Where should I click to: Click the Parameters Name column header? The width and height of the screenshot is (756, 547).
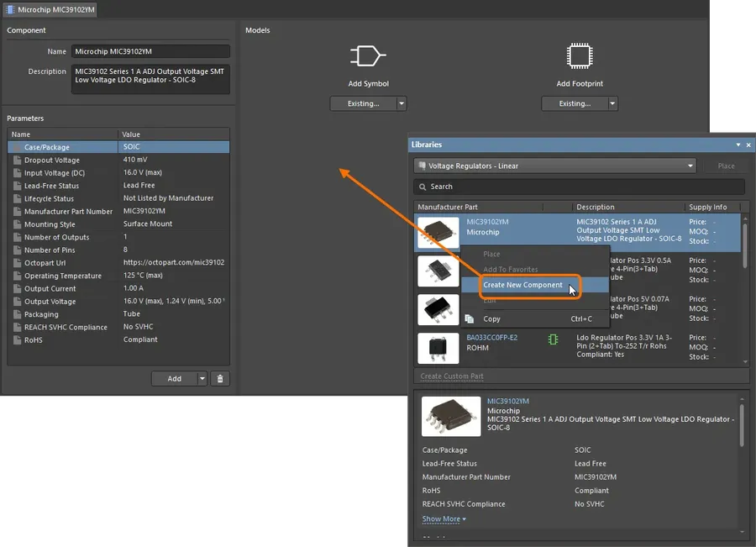(x=63, y=134)
